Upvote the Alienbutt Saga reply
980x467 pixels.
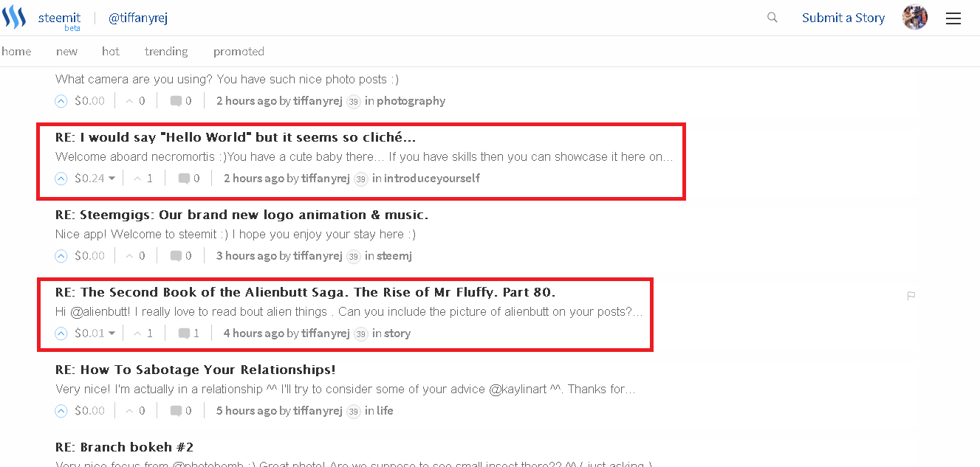[x=61, y=333]
